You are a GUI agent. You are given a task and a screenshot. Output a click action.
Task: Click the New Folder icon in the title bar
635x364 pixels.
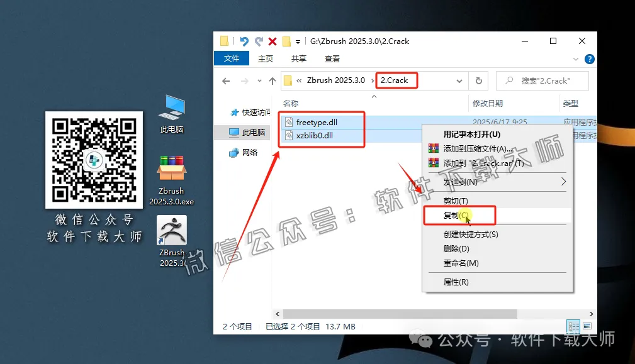click(223, 41)
